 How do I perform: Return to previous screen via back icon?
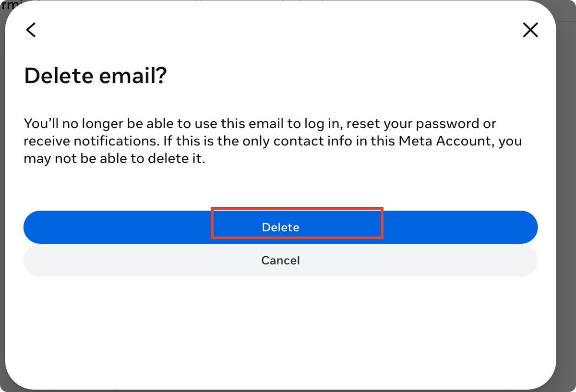tap(31, 30)
